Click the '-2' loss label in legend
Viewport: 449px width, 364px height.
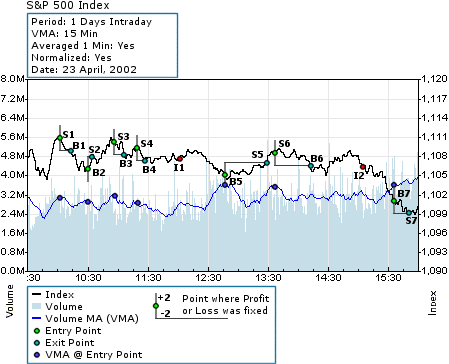pyautogui.click(x=165, y=313)
